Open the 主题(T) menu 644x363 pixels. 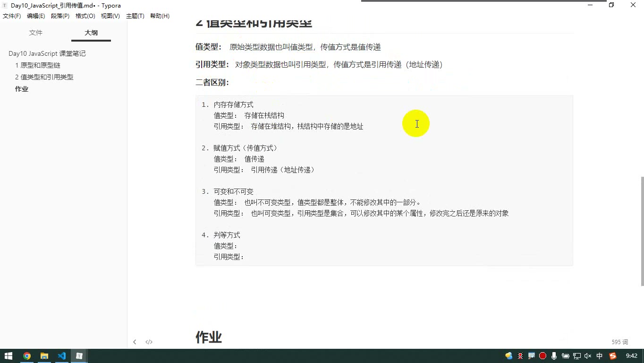(135, 16)
